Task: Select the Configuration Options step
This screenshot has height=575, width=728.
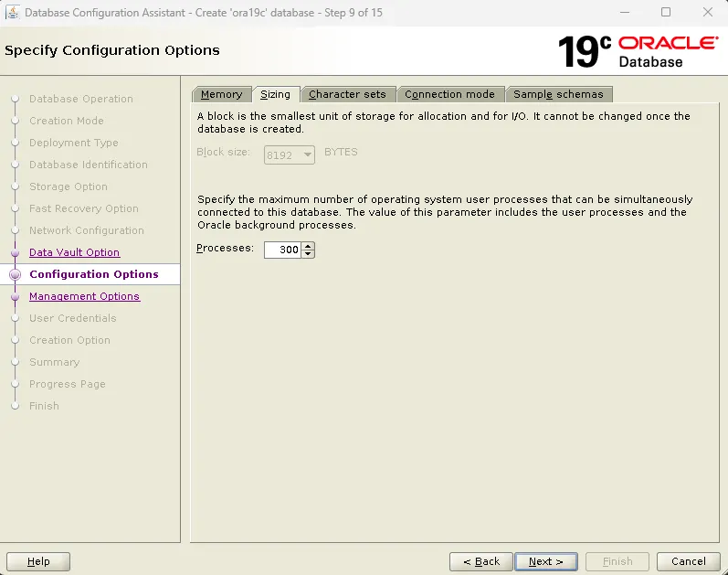Action: click(94, 274)
